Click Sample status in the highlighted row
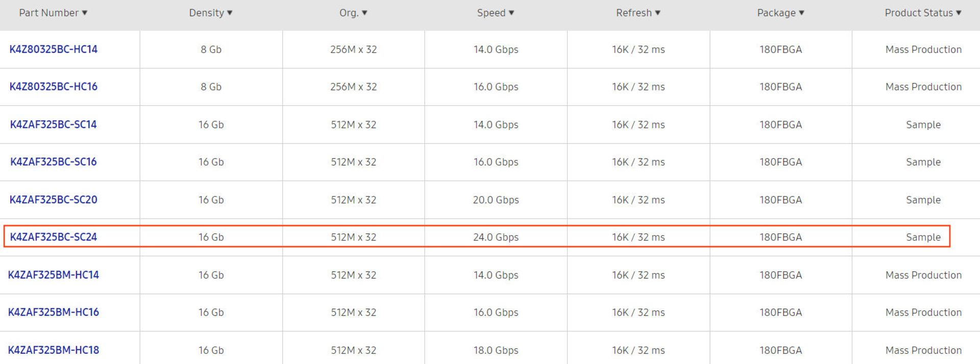 click(923, 237)
